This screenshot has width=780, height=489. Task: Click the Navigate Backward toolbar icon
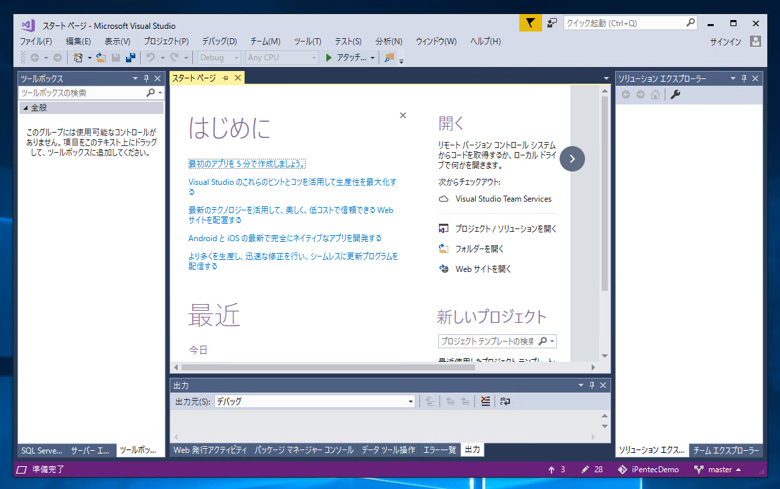pos(35,58)
